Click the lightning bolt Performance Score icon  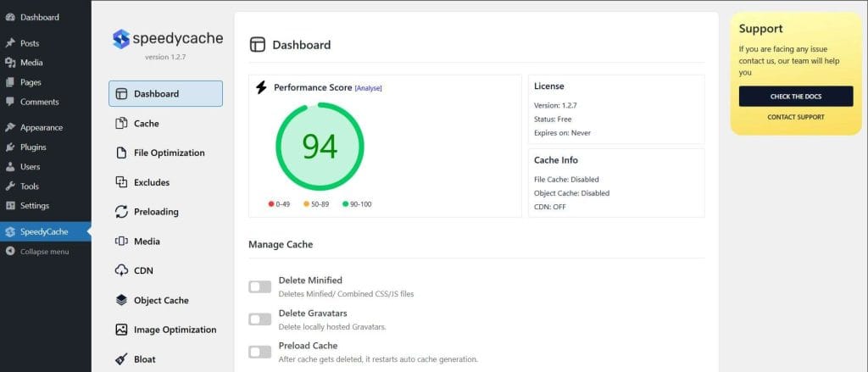point(261,87)
